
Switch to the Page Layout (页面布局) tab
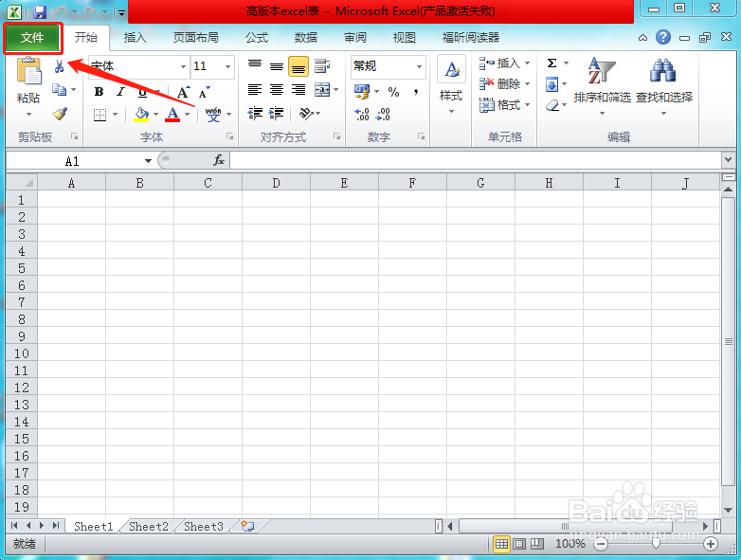pyautogui.click(x=195, y=38)
